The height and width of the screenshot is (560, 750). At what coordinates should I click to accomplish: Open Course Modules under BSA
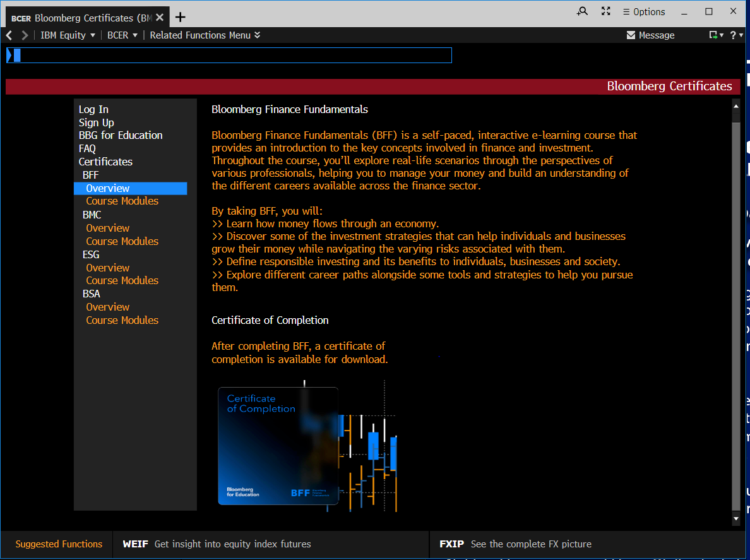[122, 320]
